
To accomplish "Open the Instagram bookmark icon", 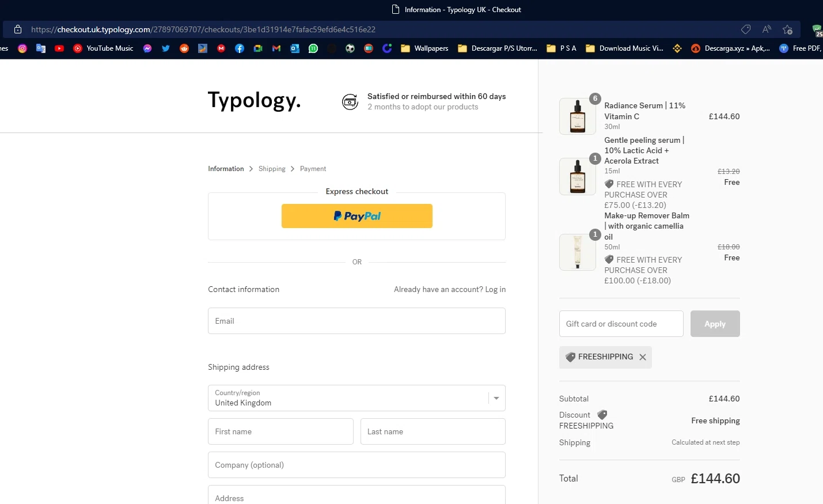I will coord(22,48).
